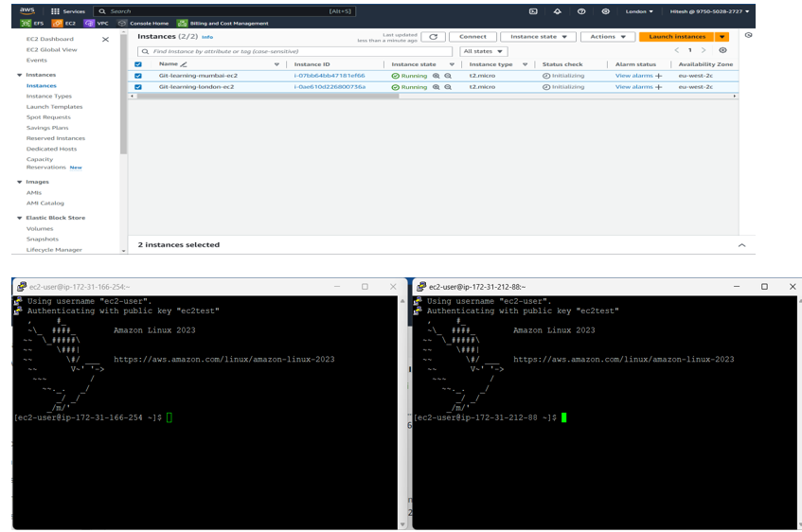Screen dimensions: 802x532
Task: Open the Instance state dropdown button
Action: click(538, 37)
